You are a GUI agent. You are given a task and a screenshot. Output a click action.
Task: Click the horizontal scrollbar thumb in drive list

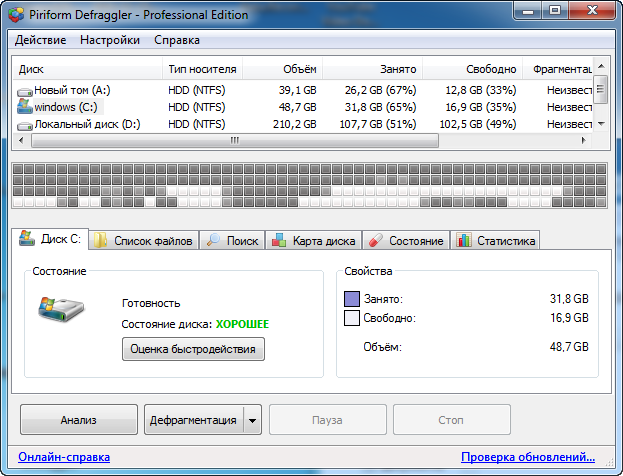235,140
